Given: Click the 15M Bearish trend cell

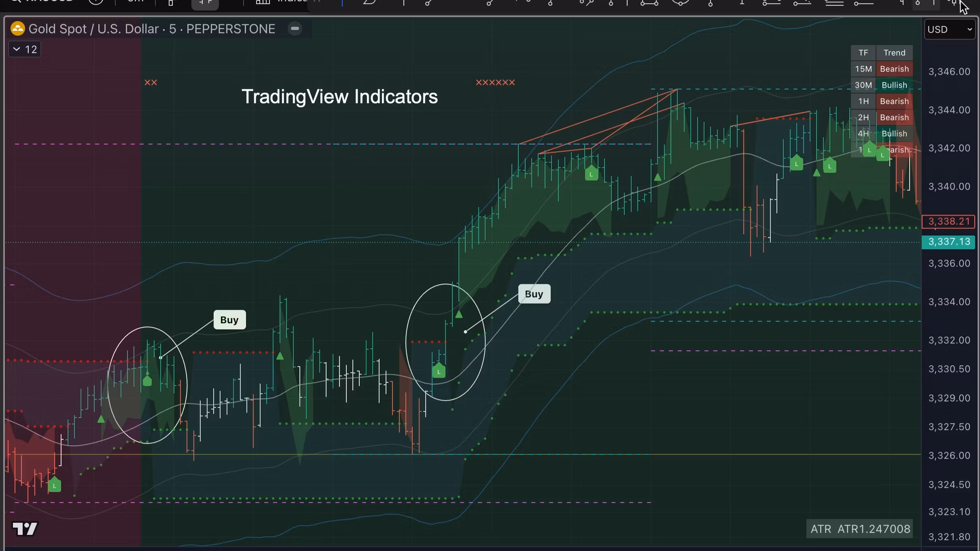Looking at the screenshot, I should pos(894,69).
